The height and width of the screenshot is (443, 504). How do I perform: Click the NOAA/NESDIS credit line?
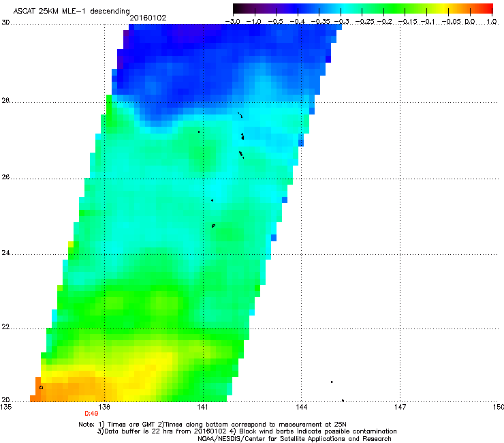point(294,438)
